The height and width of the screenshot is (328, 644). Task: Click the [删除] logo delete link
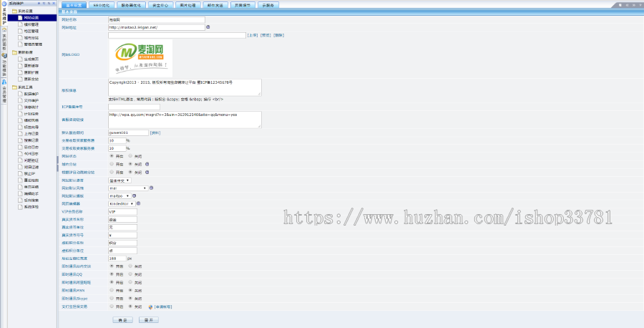pos(279,35)
